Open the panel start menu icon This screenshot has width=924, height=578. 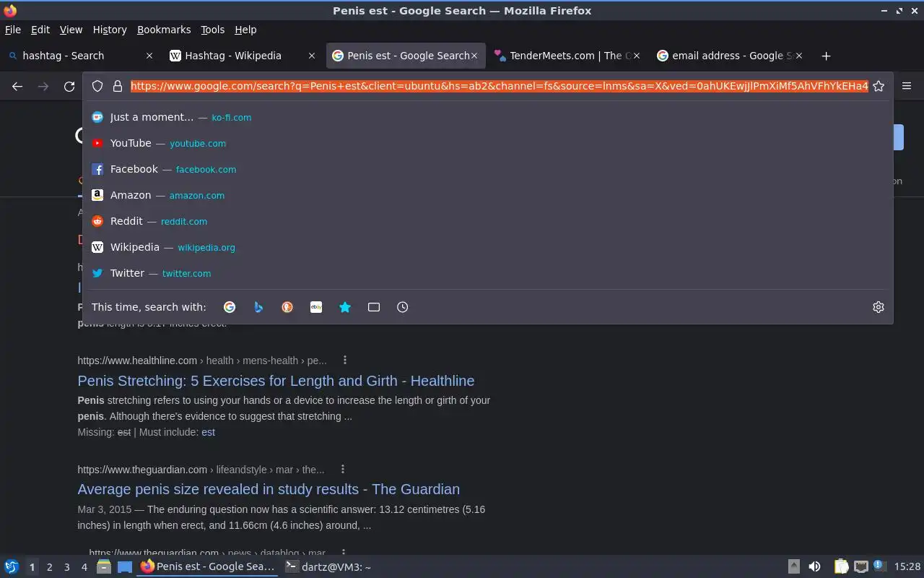pos(11,567)
